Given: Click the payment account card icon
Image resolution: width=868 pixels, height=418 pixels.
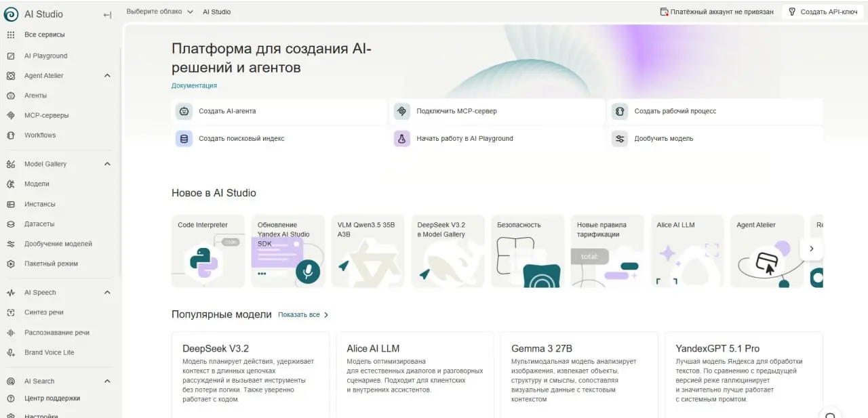Looking at the screenshot, I should click(x=664, y=12).
